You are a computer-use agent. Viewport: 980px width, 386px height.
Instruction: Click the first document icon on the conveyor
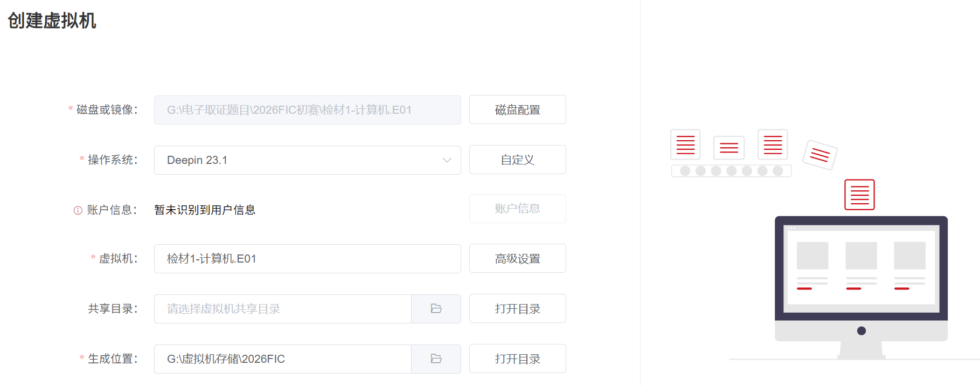685,144
